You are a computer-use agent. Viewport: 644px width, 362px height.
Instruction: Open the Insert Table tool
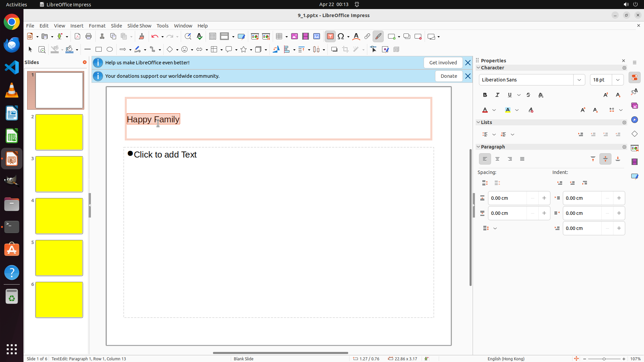[x=279, y=37]
